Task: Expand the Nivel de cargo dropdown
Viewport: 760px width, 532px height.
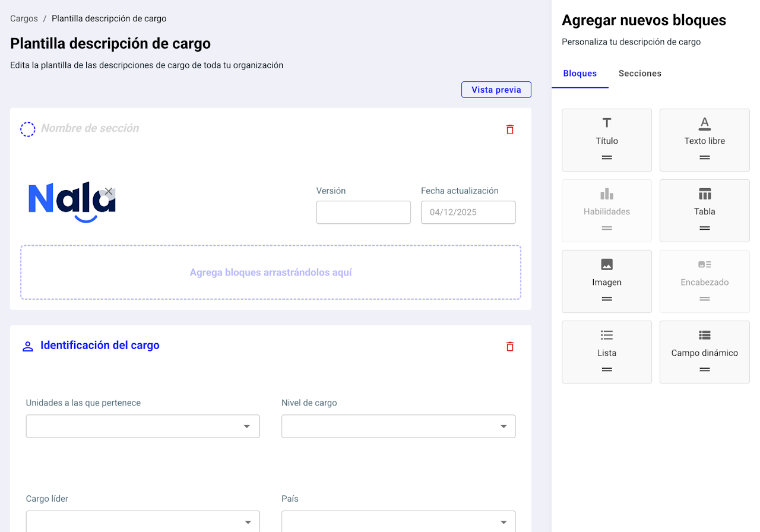Action: [398, 426]
